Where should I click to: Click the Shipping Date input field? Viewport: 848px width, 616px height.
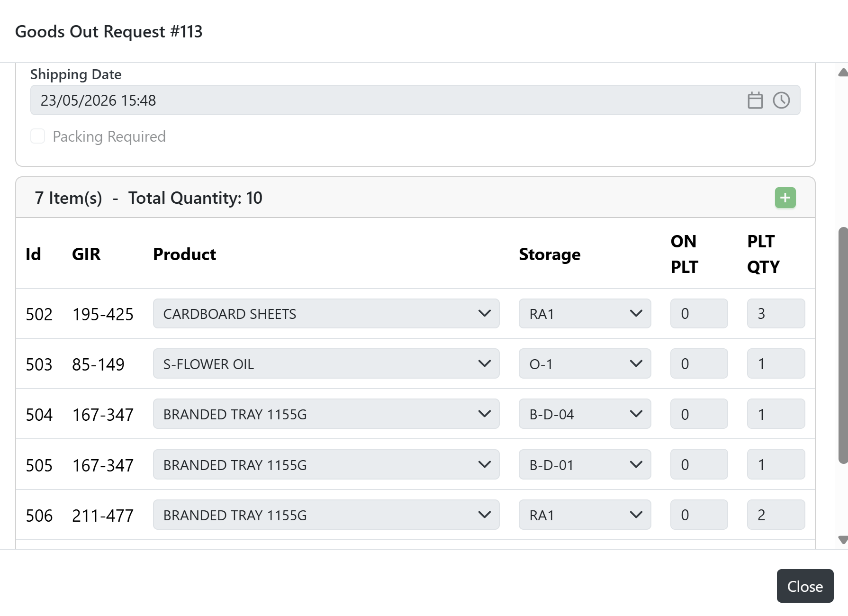tap(415, 100)
